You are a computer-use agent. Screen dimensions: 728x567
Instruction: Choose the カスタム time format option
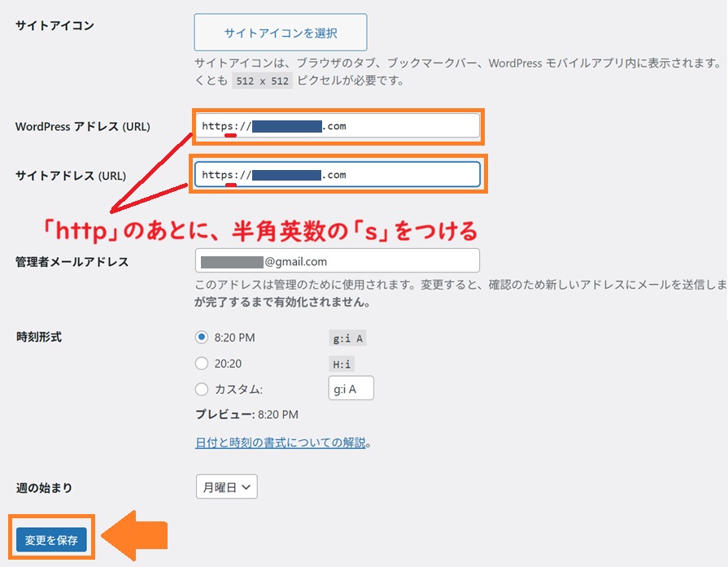tap(202, 389)
